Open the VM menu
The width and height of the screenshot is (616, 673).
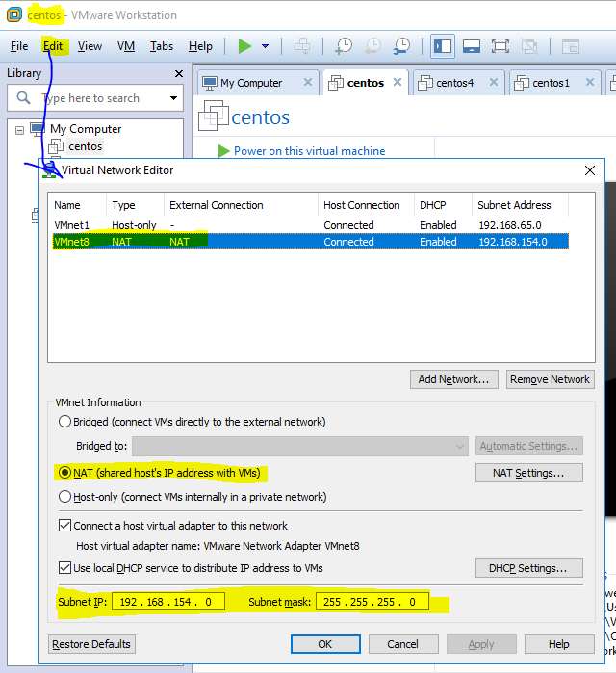coord(126,46)
